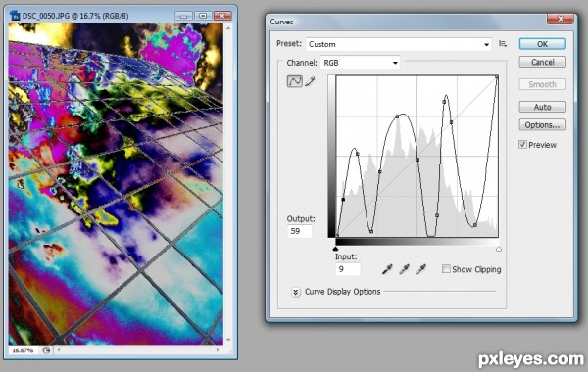Open the preset options menu icon
This screenshot has height=372, width=588.
tap(503, 44)
